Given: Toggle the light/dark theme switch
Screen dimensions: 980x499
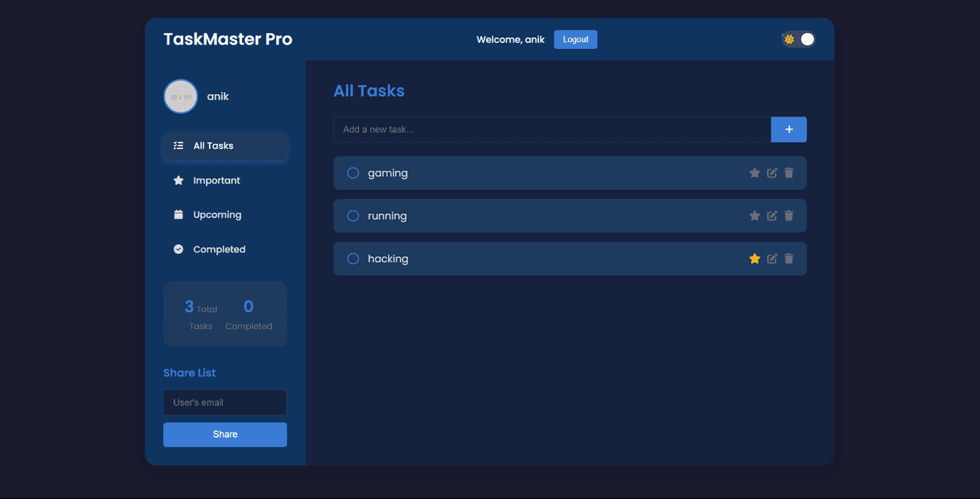Looking at the screenshot, I should tap(799, 39).
